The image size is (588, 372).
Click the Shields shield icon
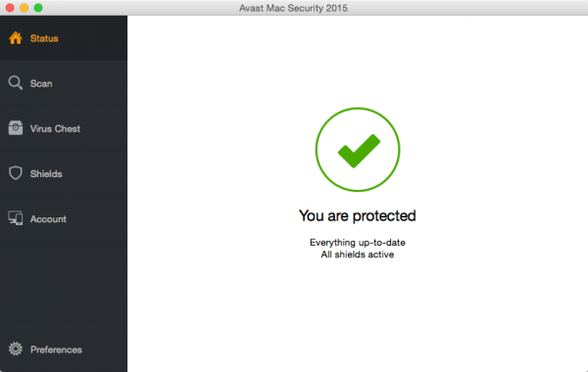tap(16, 173)
